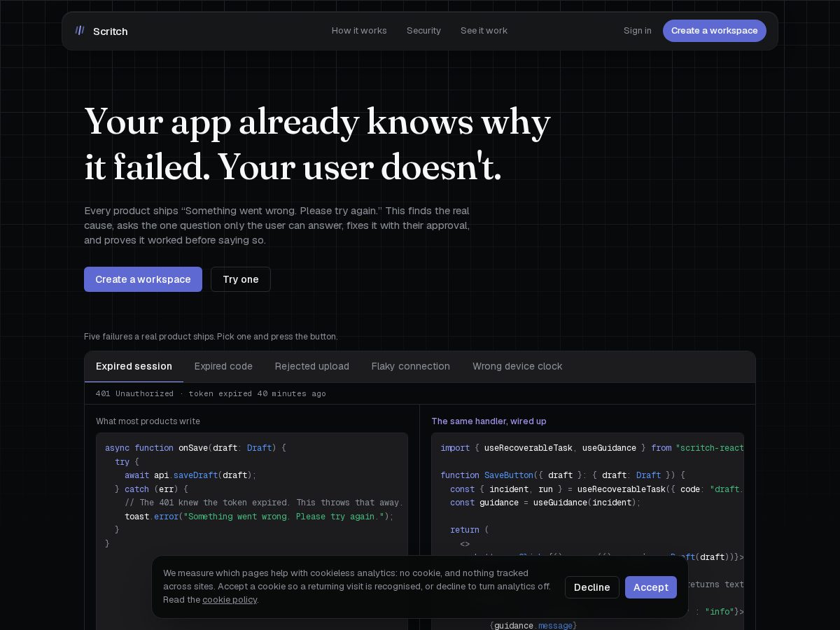The image size is (840, 630).
Task: Click the toast.error code line
Action: tap(259, 517)
